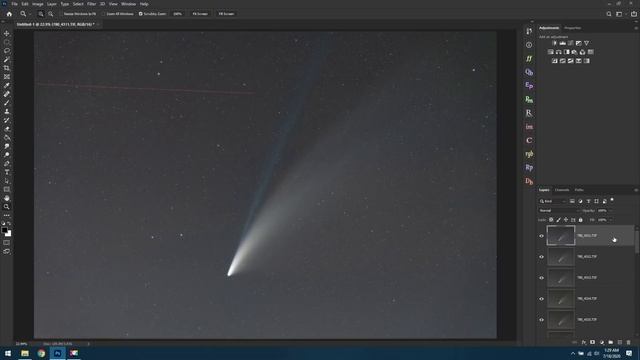Image resolution: width=640 pixels, height=360 pixels.
Task: Select the Type tool
Action: [x=7, y=172]
